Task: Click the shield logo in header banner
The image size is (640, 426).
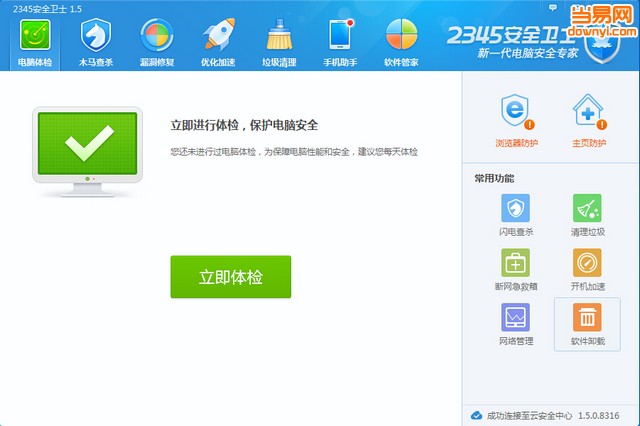Action: 602,47
